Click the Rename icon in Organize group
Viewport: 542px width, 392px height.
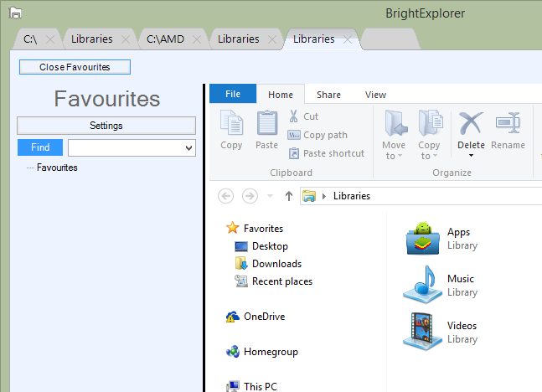pos(508,123)
